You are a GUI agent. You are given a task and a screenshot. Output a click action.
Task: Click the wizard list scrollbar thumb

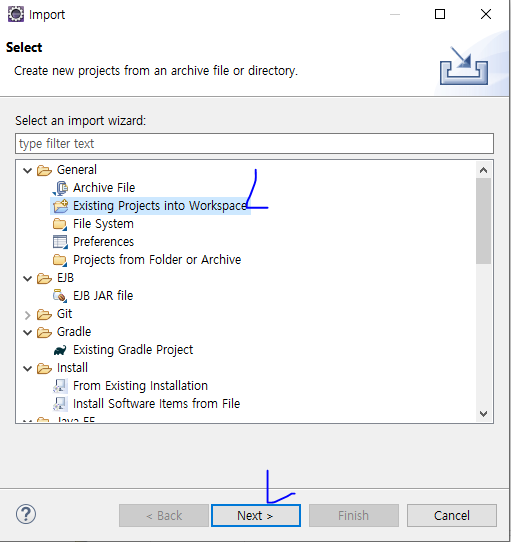[x=483, y=221]
